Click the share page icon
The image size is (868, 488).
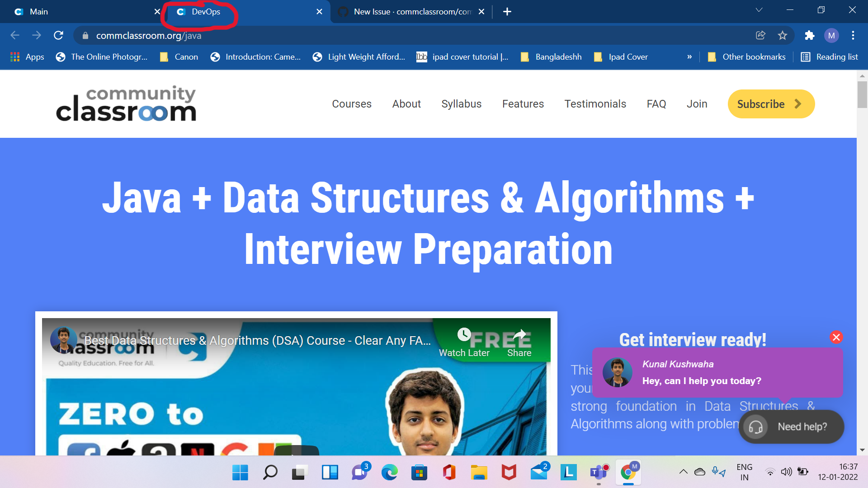click(760, 35)
